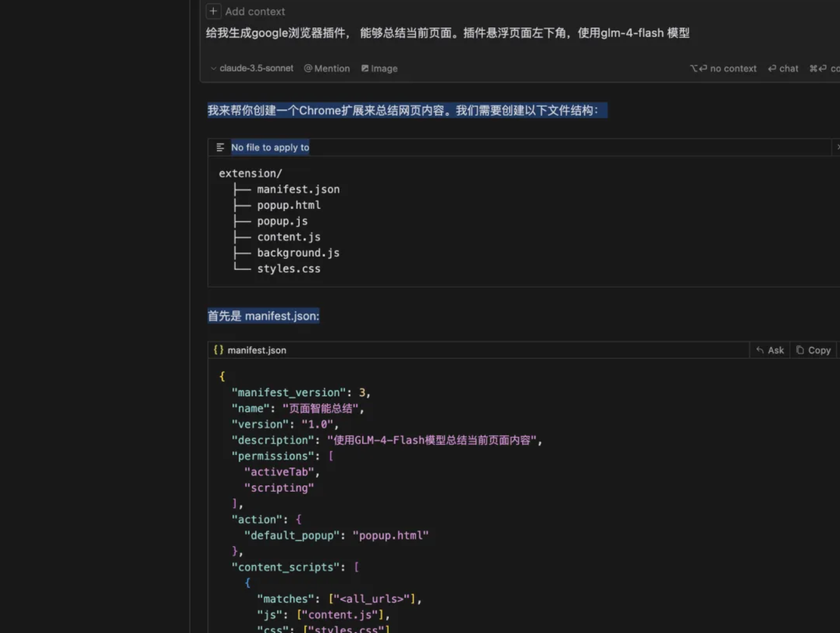The height and width of the screenshot is (633, 840).
Task: Click the content.js tree entry
Action: pos(289,237)
